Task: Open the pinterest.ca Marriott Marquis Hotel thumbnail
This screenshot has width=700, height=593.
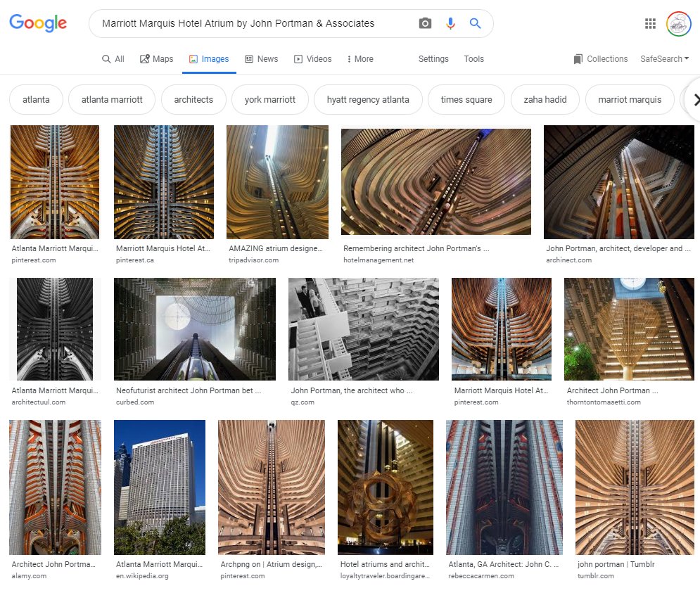Action: 164,181
